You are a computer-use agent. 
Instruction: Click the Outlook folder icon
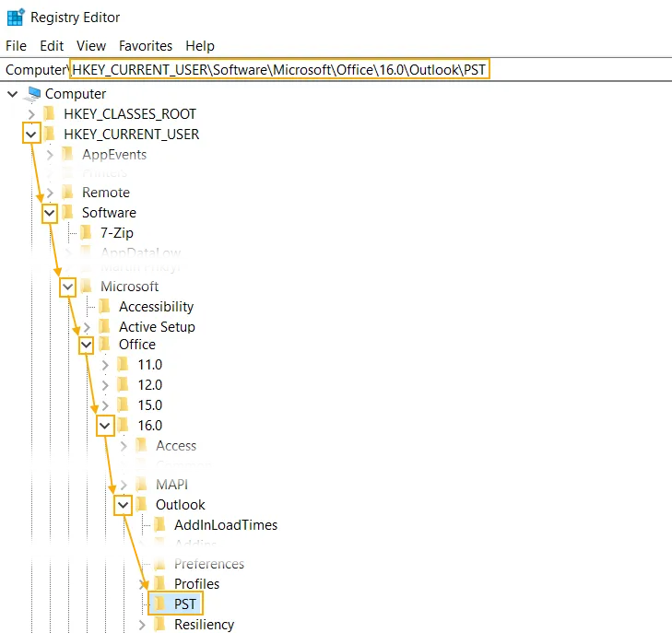click(x=141, y=505)
